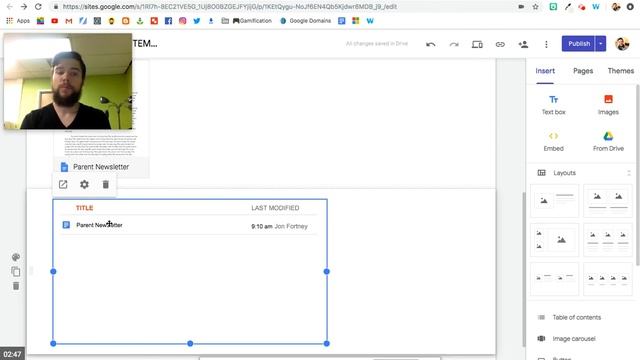
Task: Redo the last action
Action: (x=454, y=44)
